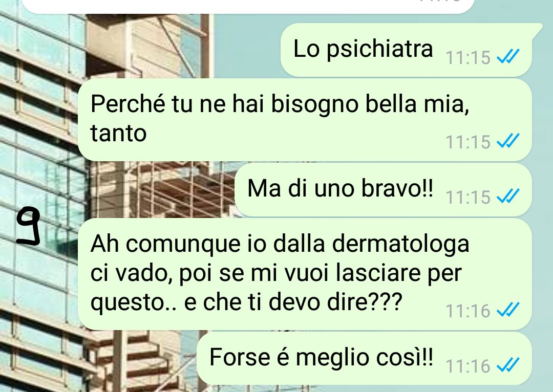Screen dimensions: 553x392
Task: Tap the "Forse é meglio così!!" message
Action: [364, 359]
